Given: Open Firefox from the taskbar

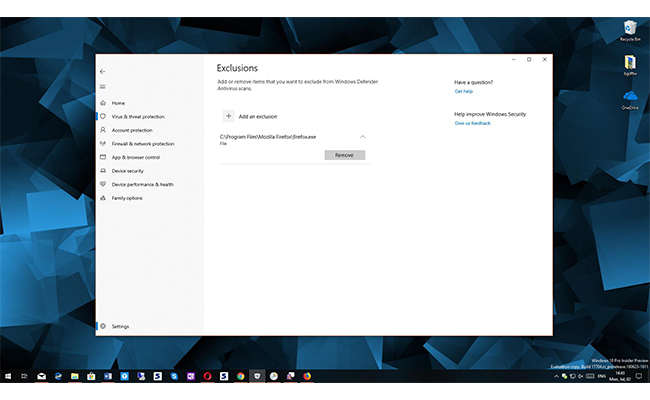Looking at the screenshot, I should (307, 376).
